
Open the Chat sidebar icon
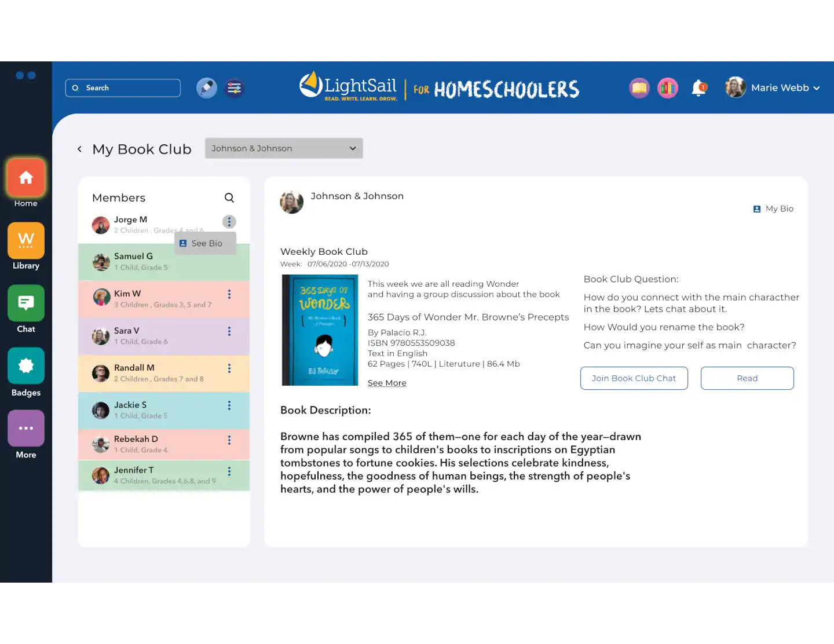pos(25,303)
